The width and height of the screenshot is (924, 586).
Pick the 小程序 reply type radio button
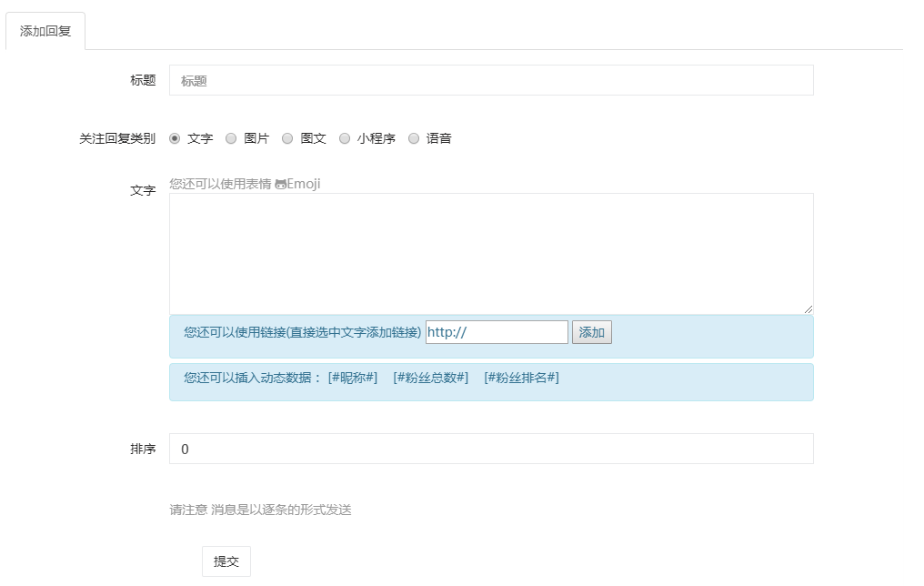[x=345, y=138]
